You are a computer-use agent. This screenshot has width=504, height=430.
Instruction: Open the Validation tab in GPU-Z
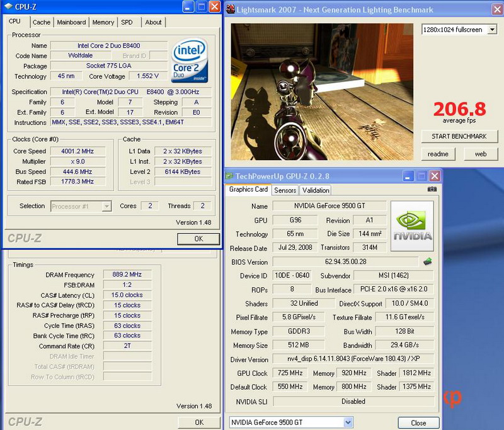tap(316, 190)
